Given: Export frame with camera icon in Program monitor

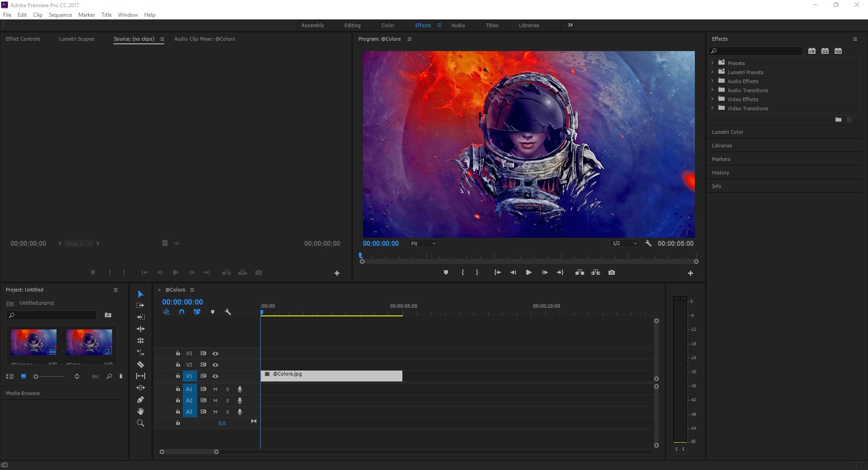Looking at the screenshot, I should [612, 273].
